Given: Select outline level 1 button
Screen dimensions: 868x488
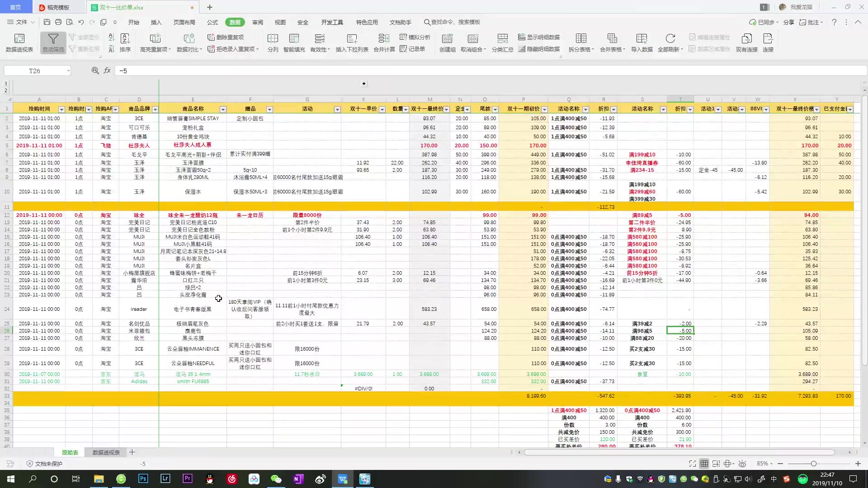Looking at the screenshot, I should [6, 84].
